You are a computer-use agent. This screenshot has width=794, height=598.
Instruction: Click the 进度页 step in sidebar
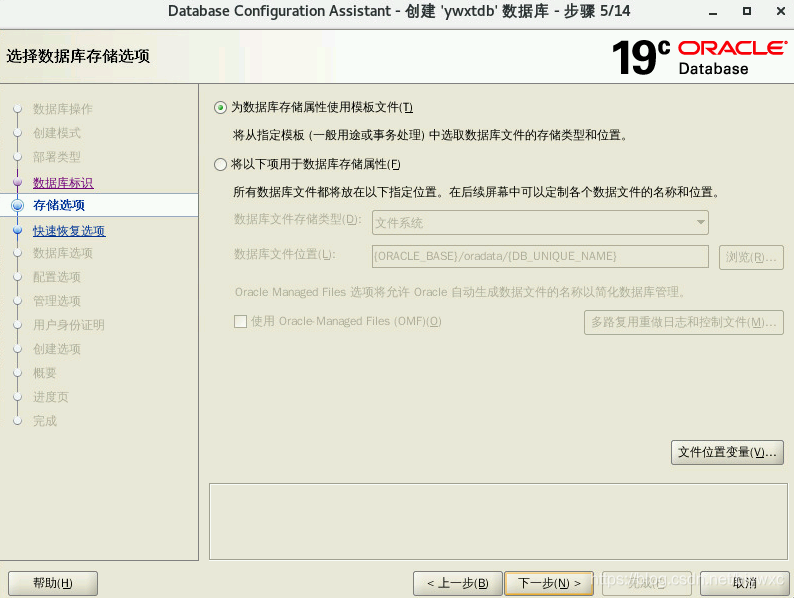tap(51, 397)
